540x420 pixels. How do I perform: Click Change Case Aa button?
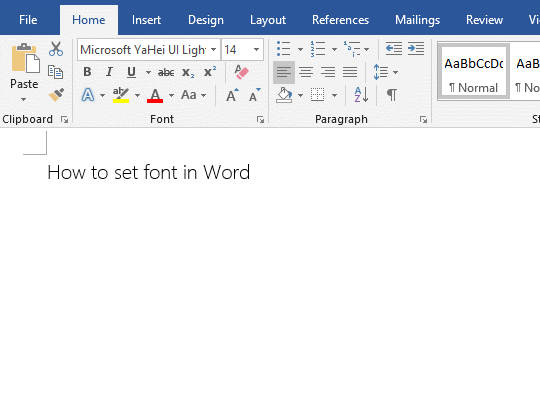[189, 95]
